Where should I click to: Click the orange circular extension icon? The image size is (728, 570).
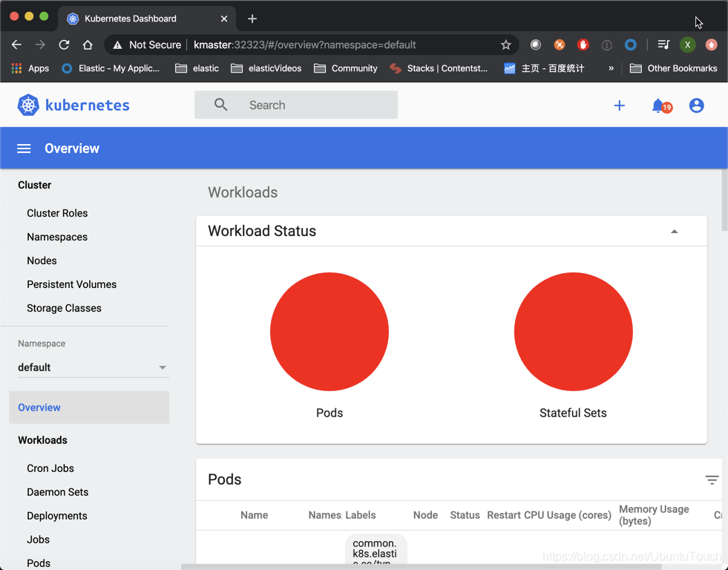[560, 45]
